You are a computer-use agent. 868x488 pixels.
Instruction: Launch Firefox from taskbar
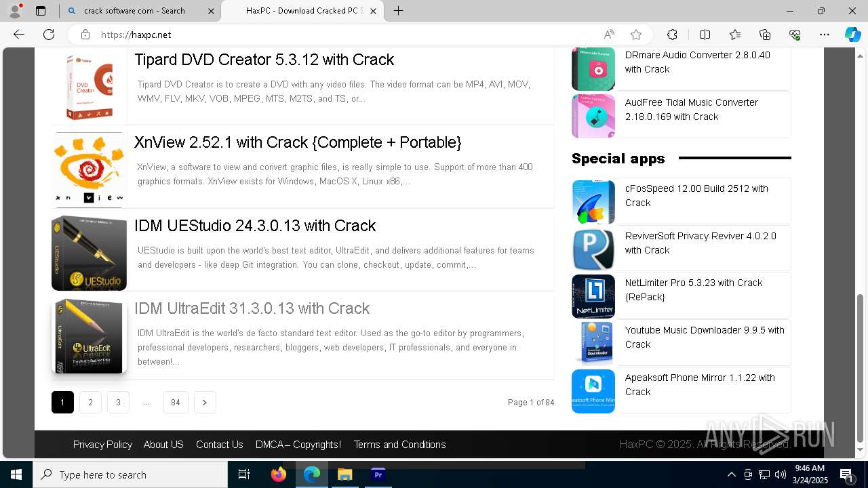click(x=278, y=474)
